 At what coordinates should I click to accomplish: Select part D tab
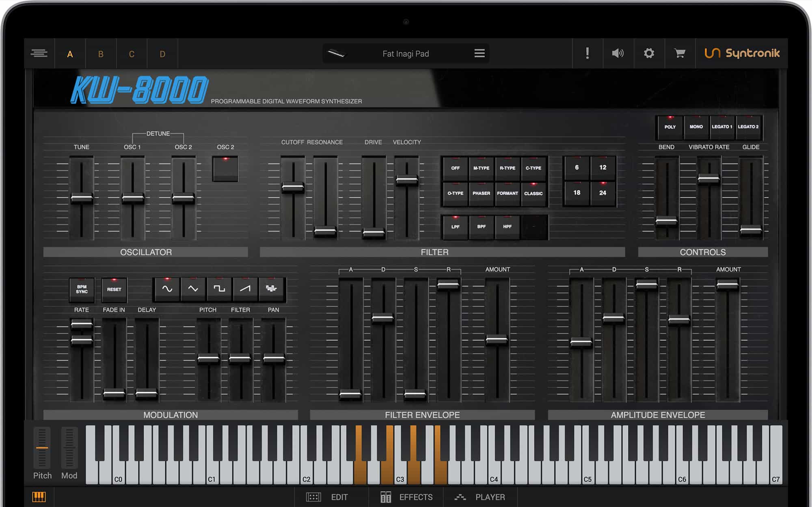pyautogui.click(x=162, y=54)
